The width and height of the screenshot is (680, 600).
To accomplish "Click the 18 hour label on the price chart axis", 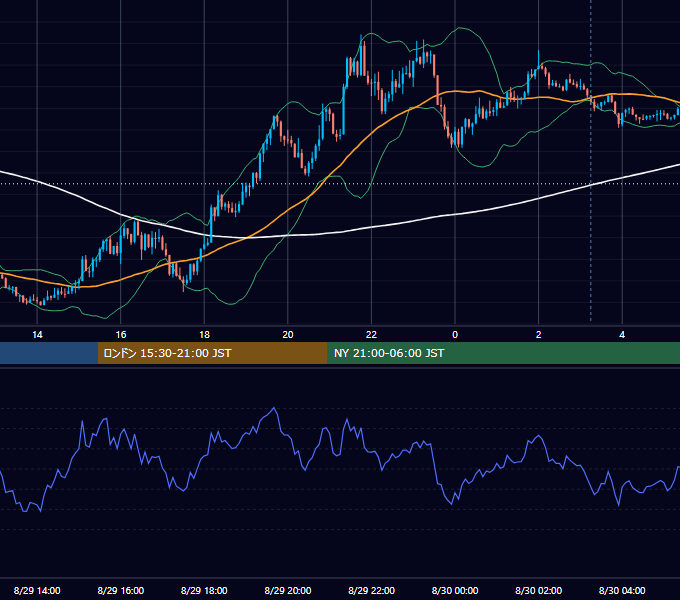I will click(204, 335).
